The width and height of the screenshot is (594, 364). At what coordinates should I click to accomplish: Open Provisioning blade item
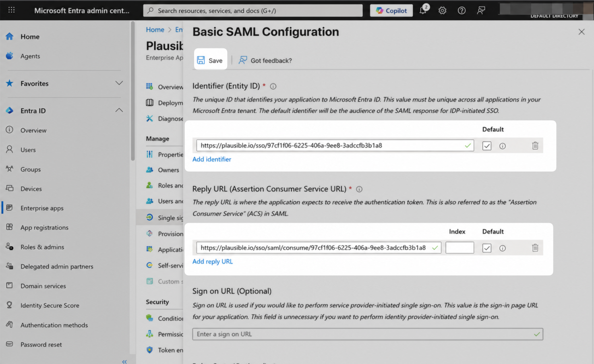(164, 234)
